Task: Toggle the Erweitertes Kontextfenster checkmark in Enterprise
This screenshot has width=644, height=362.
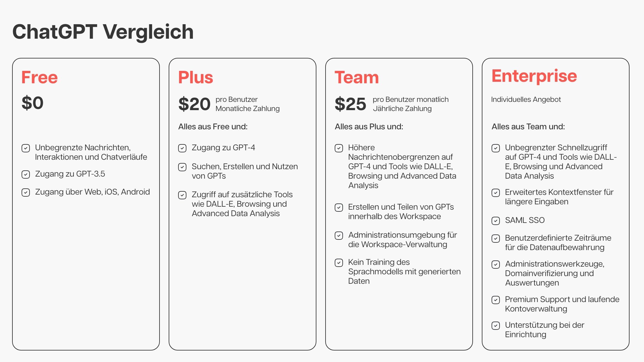Action: pos(495,193)
